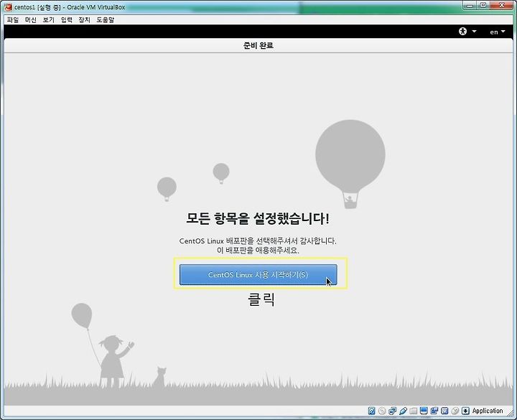This screenshot has width=517, height=420.
Task: Click the CentOS Linux 사용 시작하기(S) button
Action: 258,274
